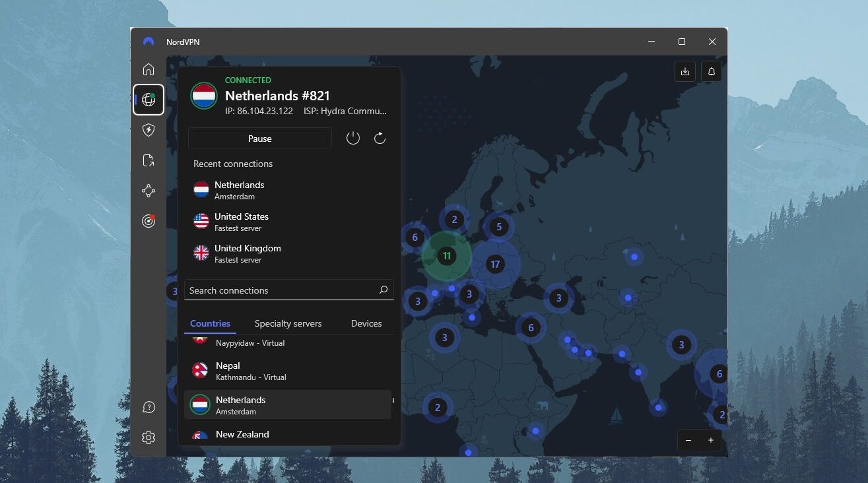Click the Recent connections heading
Viewport: 868px width, 483px height.
(x=233, y=164)
